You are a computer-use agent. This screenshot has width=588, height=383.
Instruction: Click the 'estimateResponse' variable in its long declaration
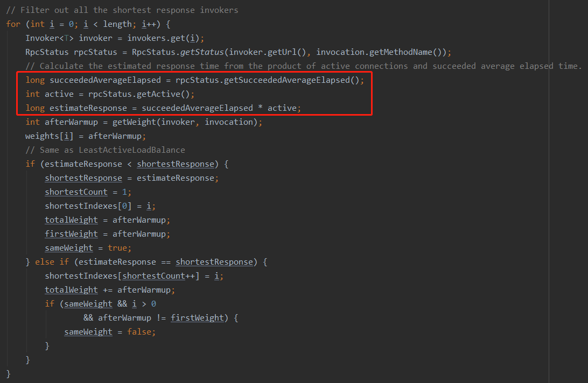(88, 108)
